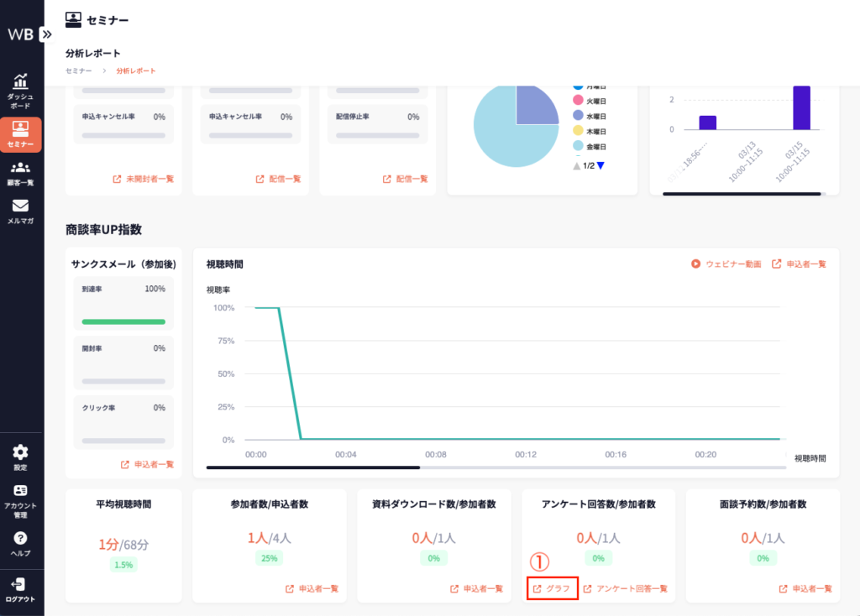The width and height of the screenshot is (860, 616).
Task: Open the グラフ link under アンケート回答数
Action: [552, 588]
